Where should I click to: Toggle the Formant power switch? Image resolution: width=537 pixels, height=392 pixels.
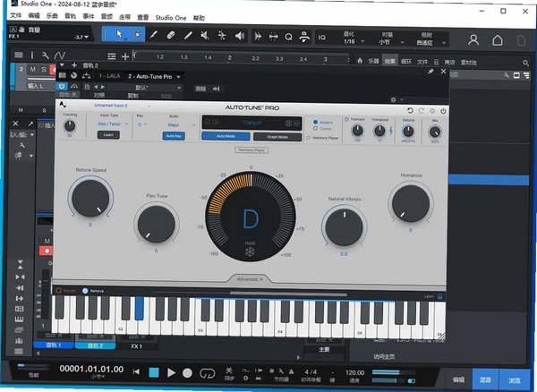[346, 119]
